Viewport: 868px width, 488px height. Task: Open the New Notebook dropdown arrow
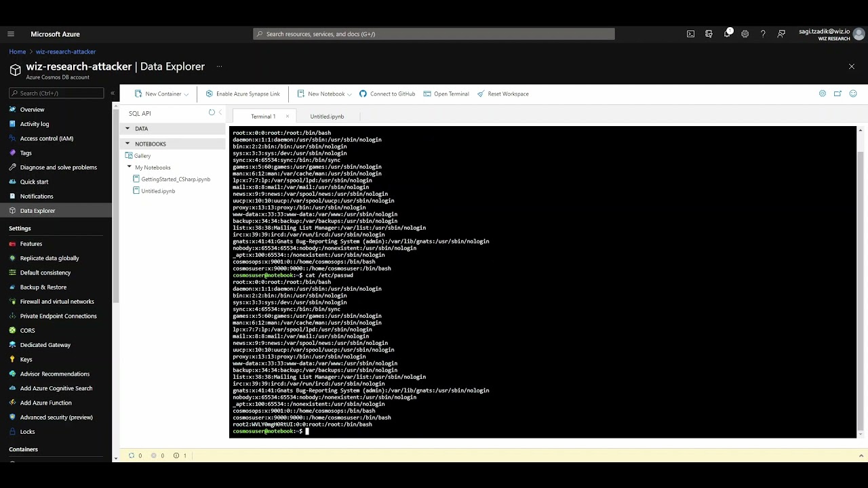[350, 94]
